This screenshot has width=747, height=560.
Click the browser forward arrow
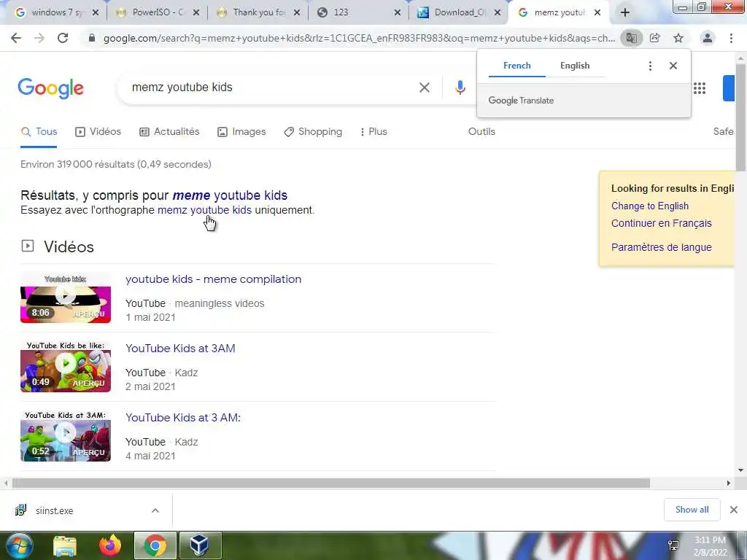39,38
